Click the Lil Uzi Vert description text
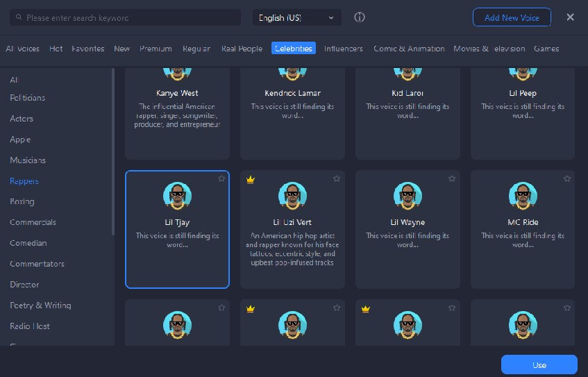This screenshot has width=588, height=377. [x=292, y=249]
